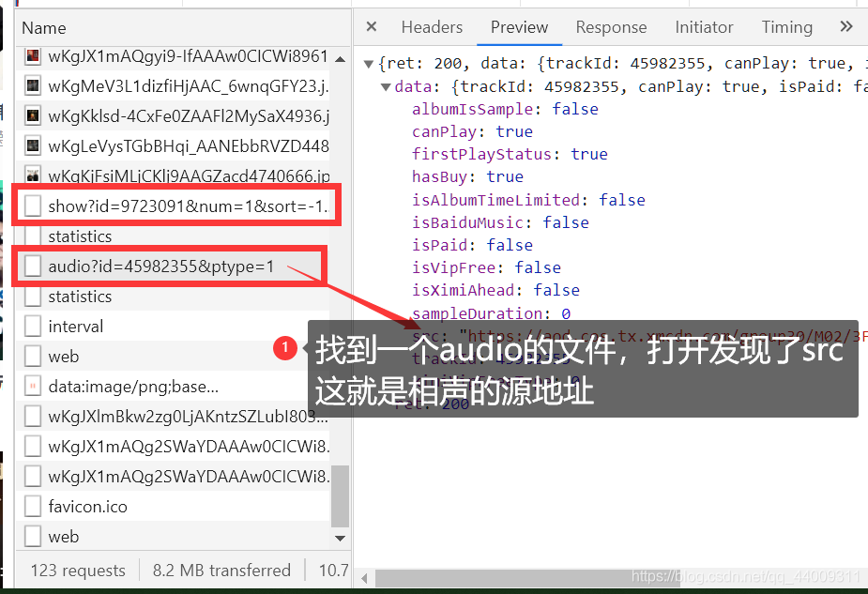Switch to the Headers tab
The image size is (868, 594).
432,26
